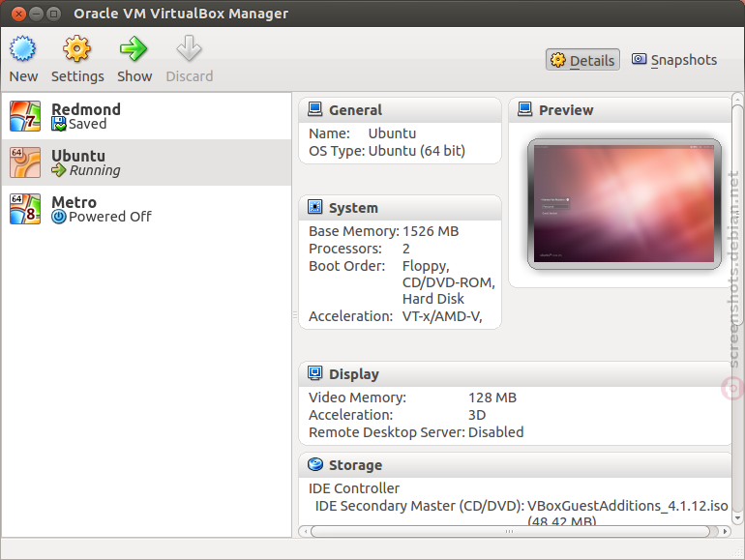Click the New toolbar label
Screen dimensions: 745x560
click(x=23, y=76)
